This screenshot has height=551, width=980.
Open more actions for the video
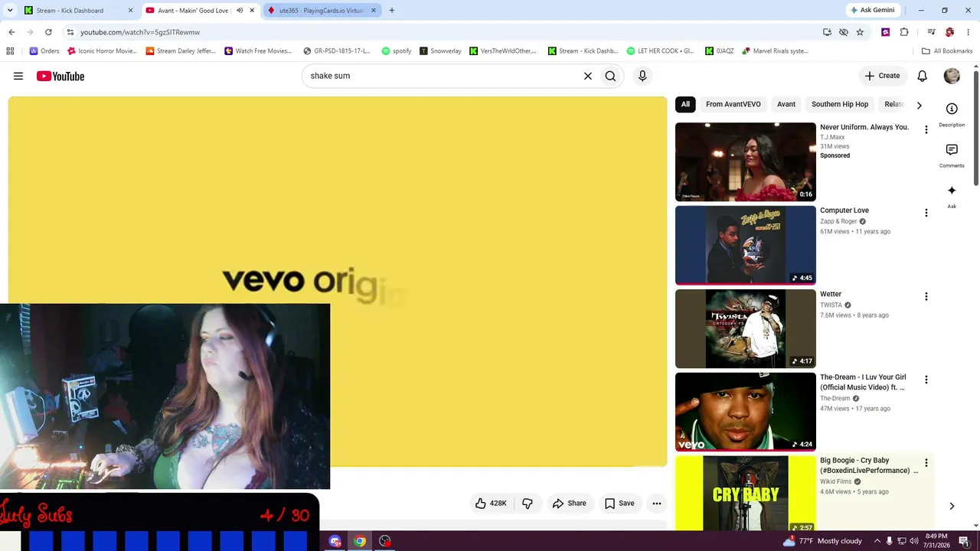coord(657,503)
